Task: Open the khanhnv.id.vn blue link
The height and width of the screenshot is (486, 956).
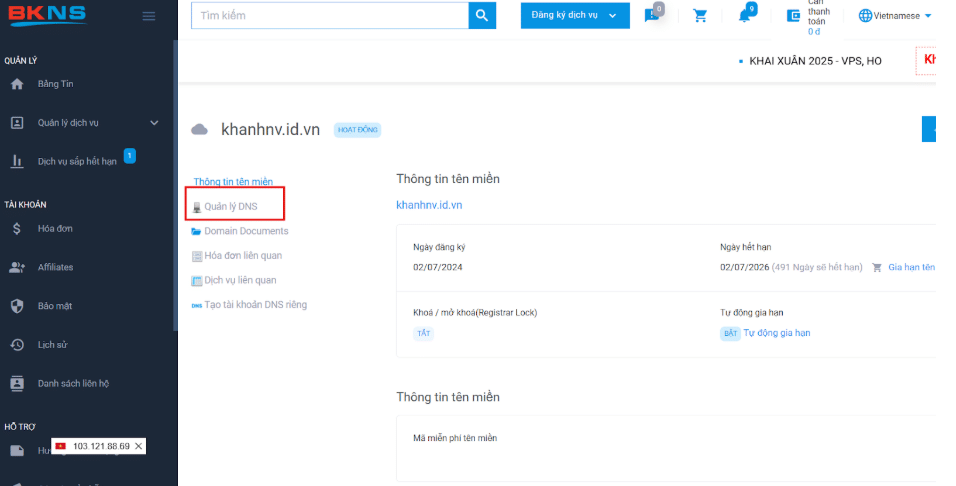Action: coord(429,205)
